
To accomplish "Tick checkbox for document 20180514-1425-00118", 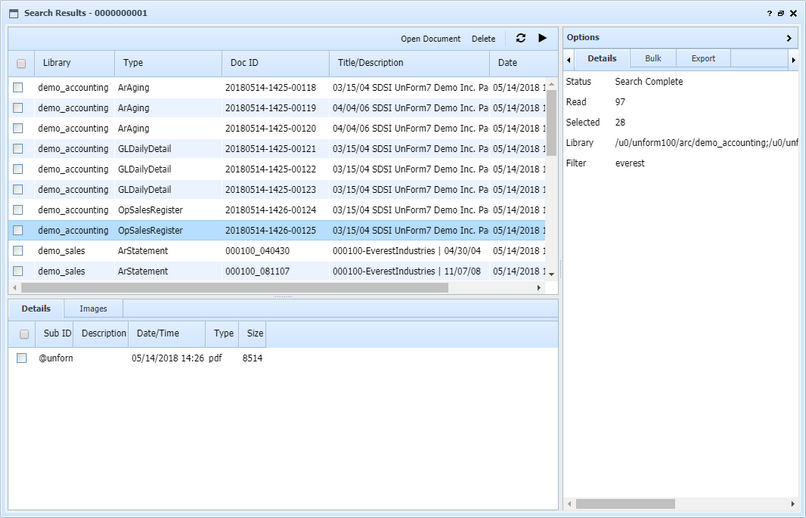I will pos(19,88).
